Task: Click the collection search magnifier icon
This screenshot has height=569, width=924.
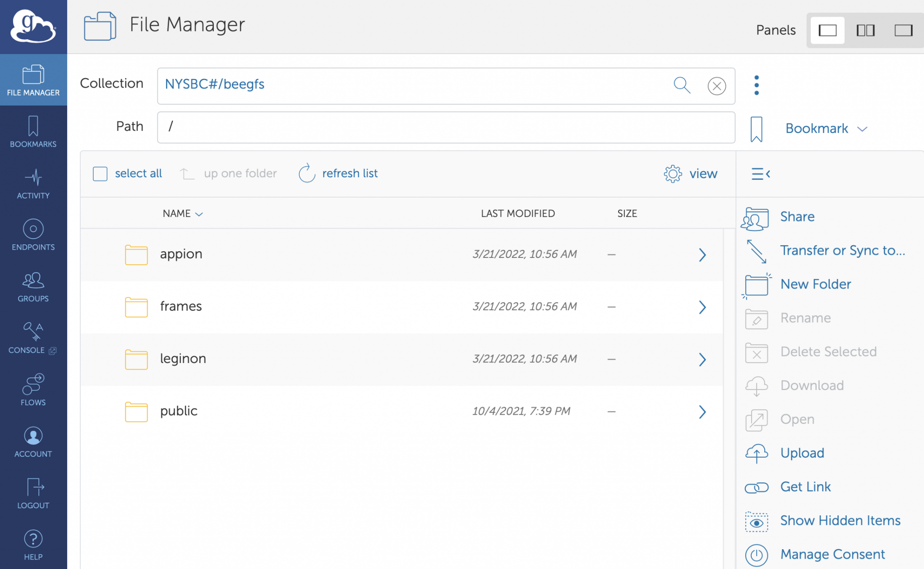Action: point(682,85)
